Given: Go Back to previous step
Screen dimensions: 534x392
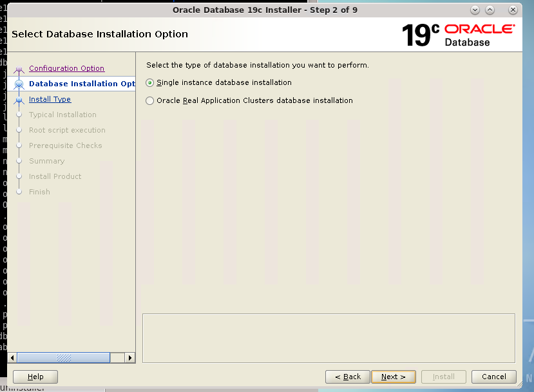Looking at the screenshot, I should [x=347, y=377].
